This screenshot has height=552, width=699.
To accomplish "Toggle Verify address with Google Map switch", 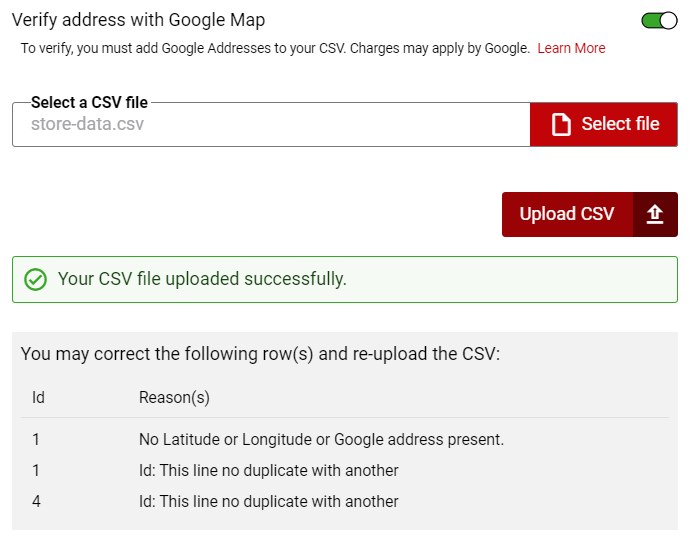I will [659, 21].
